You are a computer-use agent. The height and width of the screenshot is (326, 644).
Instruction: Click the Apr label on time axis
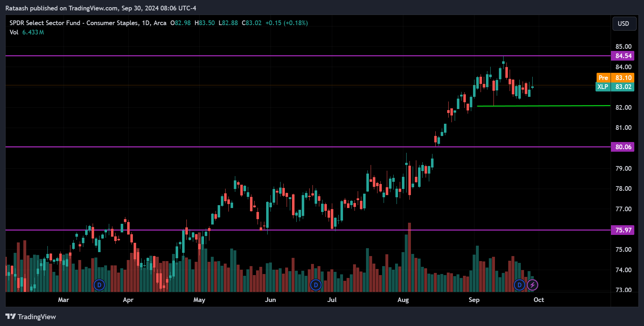click(x=128, y=300)
